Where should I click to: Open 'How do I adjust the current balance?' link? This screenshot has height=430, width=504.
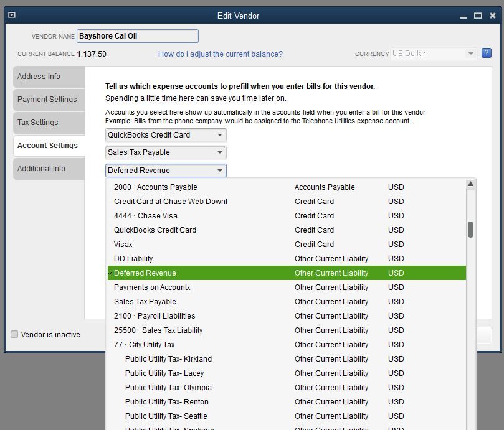click(x=220, y=54)
